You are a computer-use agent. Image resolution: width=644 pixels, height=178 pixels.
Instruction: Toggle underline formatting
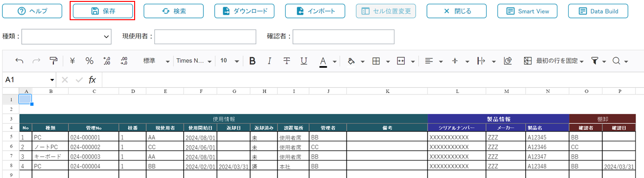click(x=304, y=61)
